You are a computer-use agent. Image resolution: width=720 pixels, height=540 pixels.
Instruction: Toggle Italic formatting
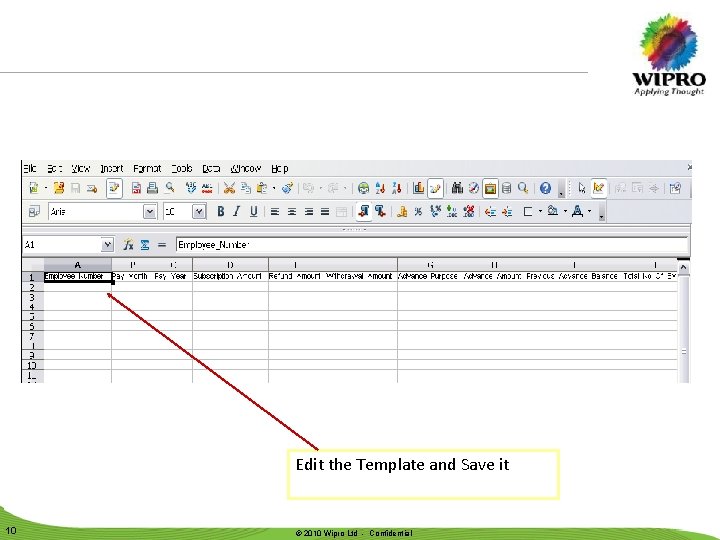point(236,212)
